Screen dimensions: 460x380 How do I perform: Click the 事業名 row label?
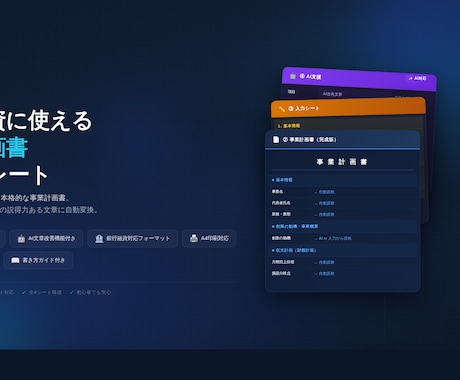(x=277, y=192)
